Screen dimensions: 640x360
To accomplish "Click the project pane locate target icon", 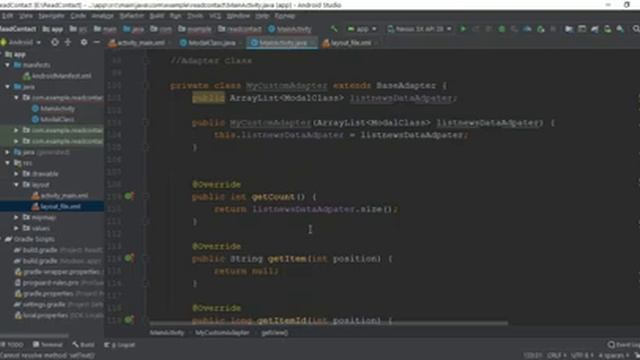I will click(x=54, y=42).
